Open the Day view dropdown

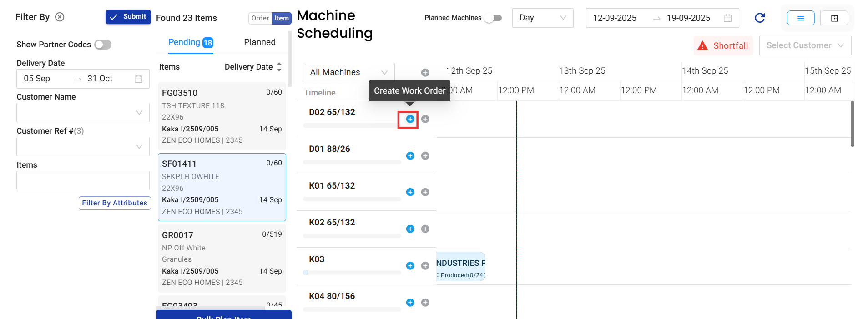(x=542, y=18)
